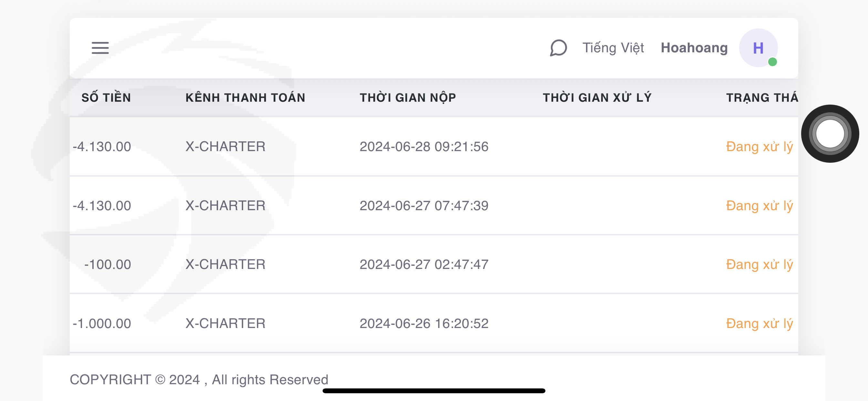Click the COPYRIGHT footer text
The width and height of the screenshot is (868, 401).
[x=199, y=380]
